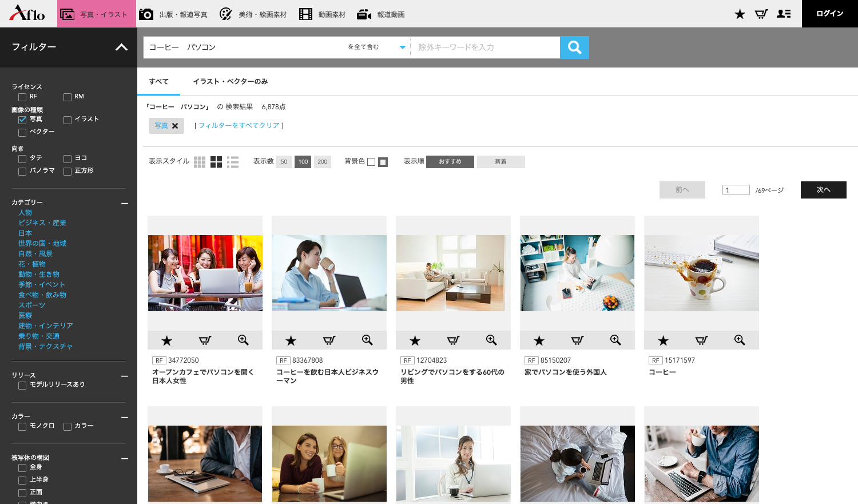Click the Aflo logo
Screen dimensions: 858x504
(27, 13)
